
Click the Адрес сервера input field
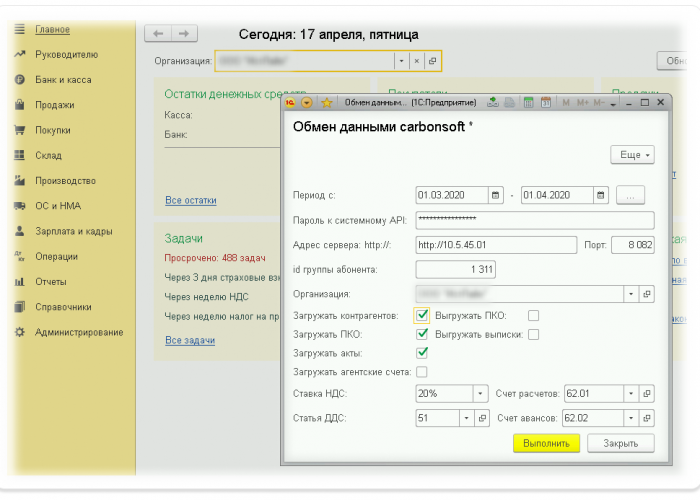(496, 245)
